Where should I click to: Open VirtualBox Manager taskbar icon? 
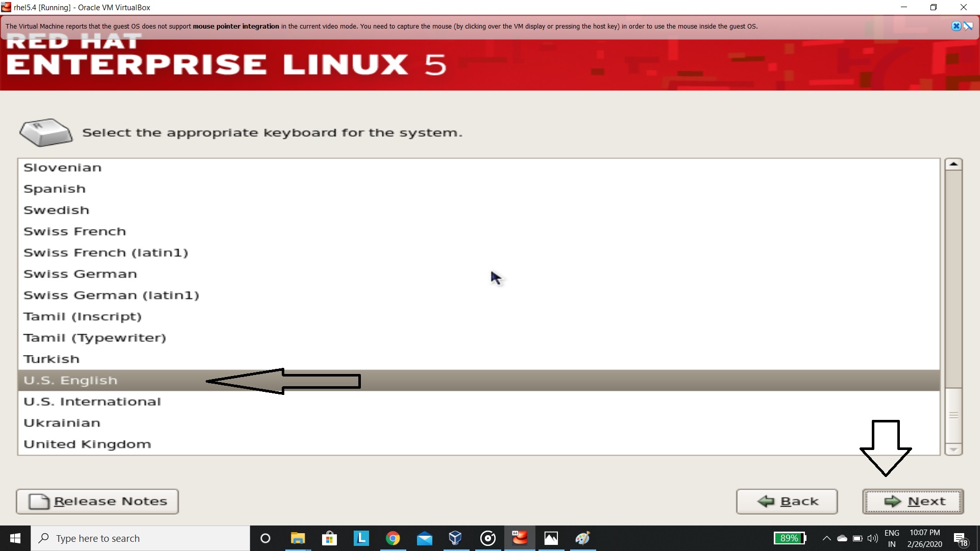(455, 538)
